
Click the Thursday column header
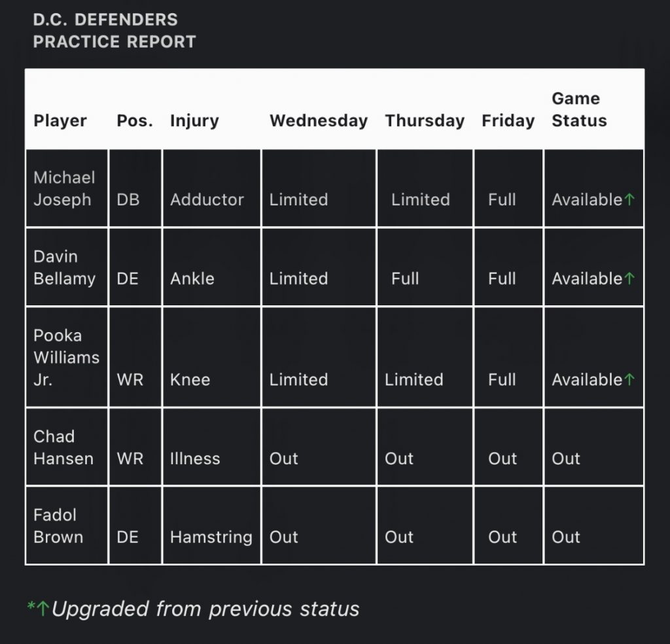pyautogui.click(x=425, y=121)
